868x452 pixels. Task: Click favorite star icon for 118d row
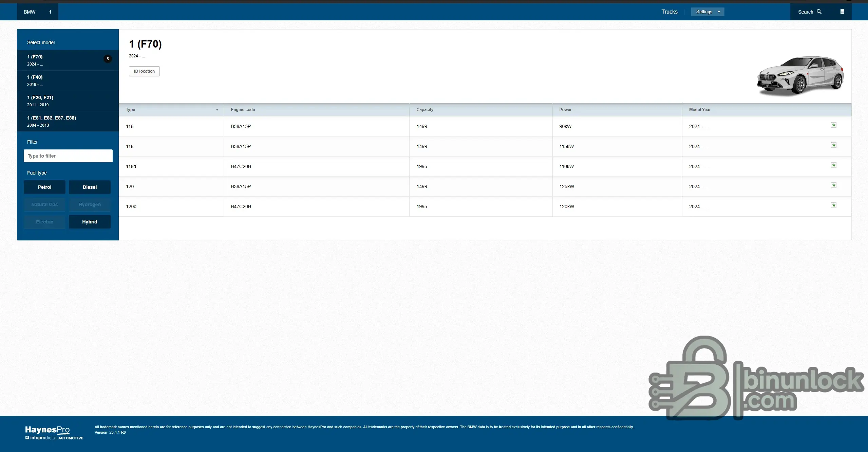[833, 165]
